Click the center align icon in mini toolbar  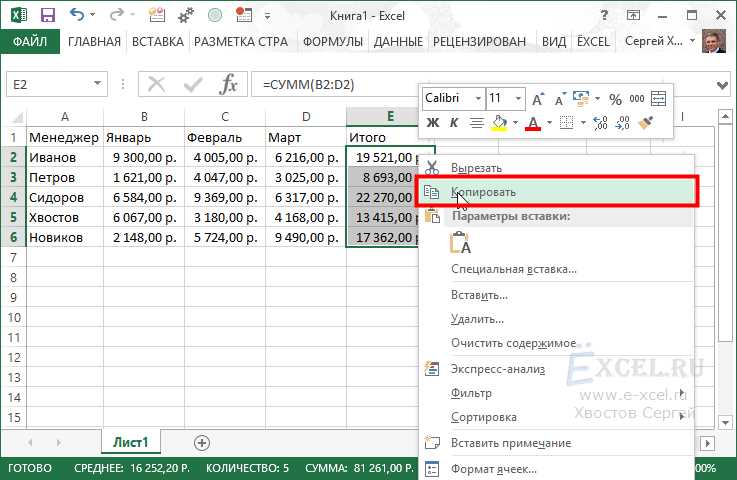477,123
